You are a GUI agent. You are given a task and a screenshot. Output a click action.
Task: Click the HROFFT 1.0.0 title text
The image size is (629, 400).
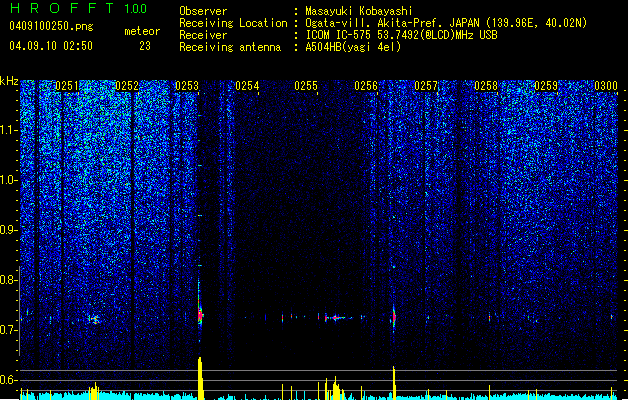79,8
